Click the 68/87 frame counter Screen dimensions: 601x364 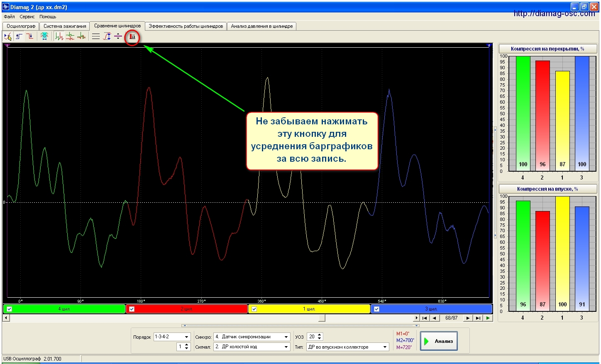[451, 318]
